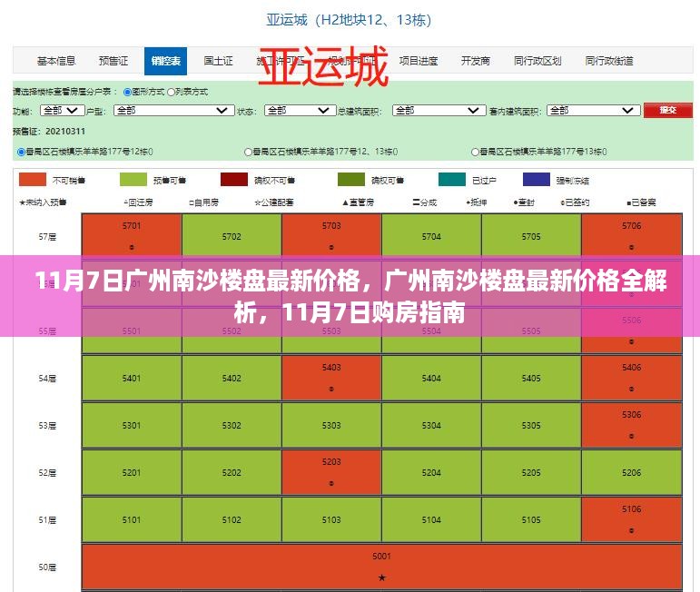Choose the 177号12栋 building radio
Screen dimensions: 700x592
tap(21, 152)
